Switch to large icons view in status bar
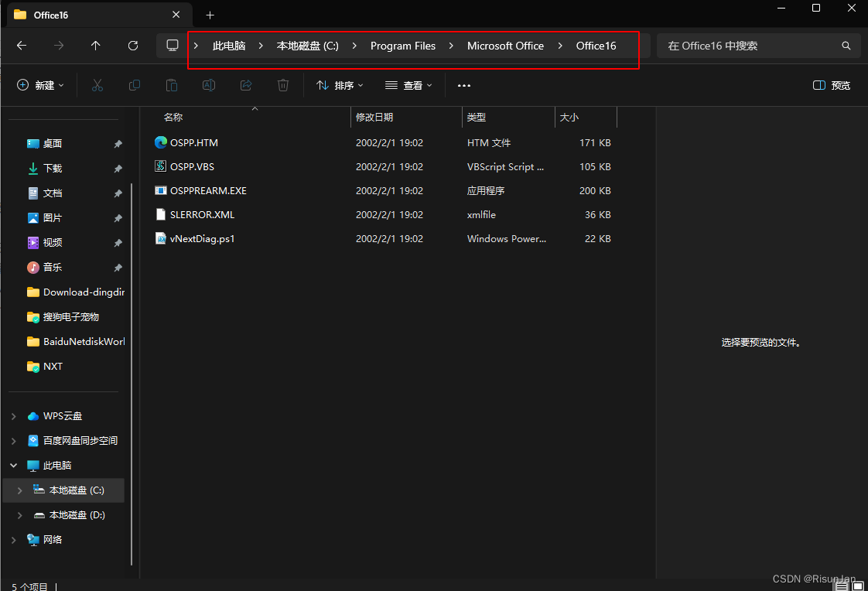 (857, 586)
